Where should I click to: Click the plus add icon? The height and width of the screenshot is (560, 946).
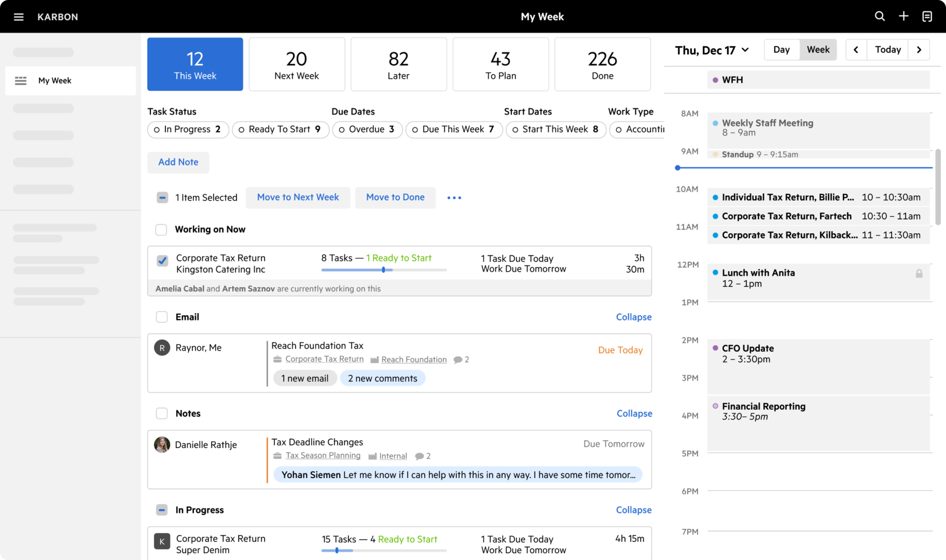click(903, 17)
